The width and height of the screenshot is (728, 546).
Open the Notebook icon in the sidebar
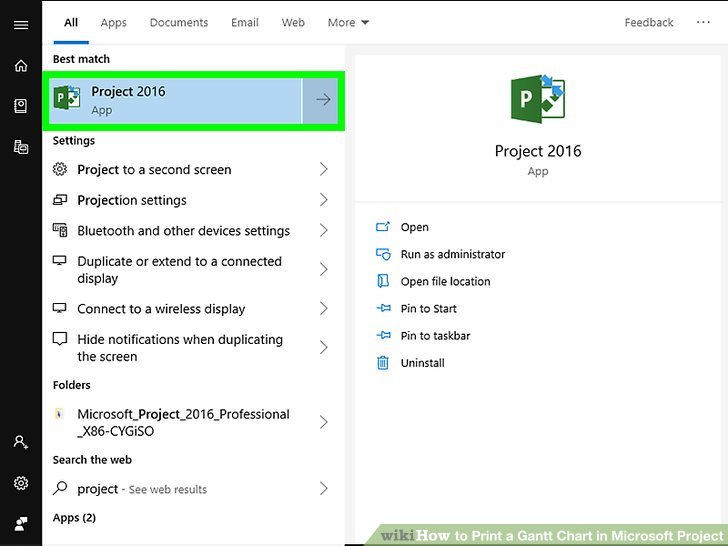tap(21, 106)
